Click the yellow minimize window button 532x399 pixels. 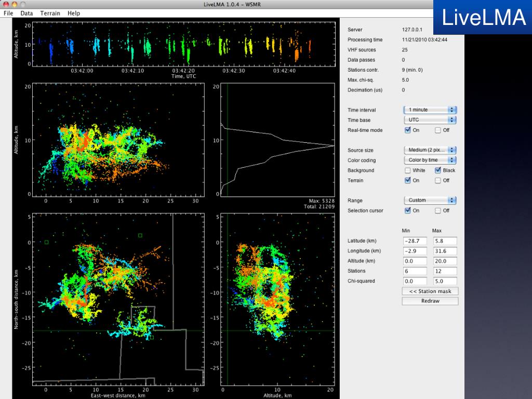[14, 4]
